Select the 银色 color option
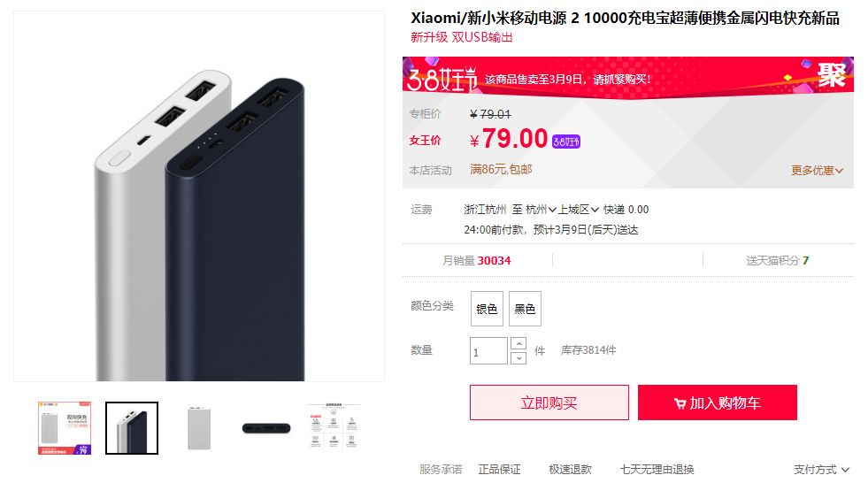This screenshot has width=868, height=483. 487,309
